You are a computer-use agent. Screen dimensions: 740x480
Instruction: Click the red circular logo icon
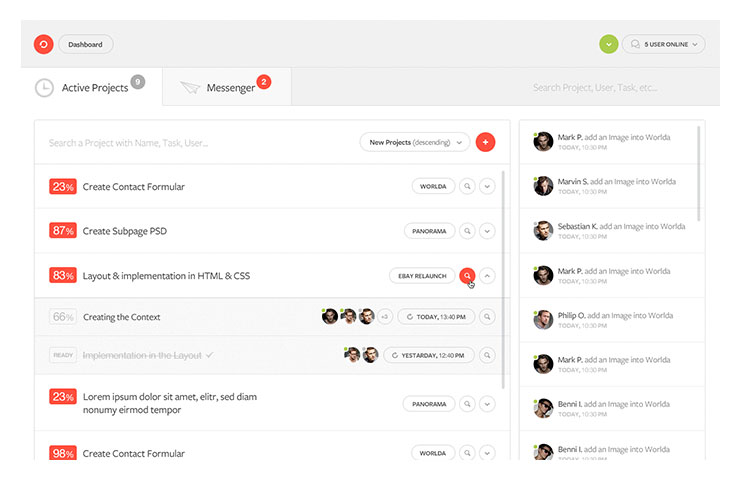coord(43,44)
